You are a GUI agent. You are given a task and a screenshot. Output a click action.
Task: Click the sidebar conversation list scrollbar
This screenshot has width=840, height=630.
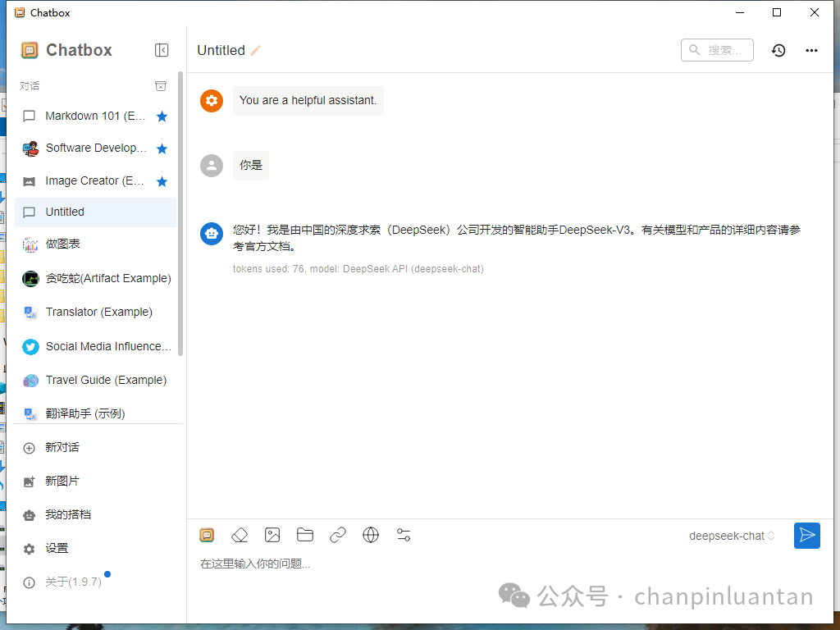pos(180,213)
